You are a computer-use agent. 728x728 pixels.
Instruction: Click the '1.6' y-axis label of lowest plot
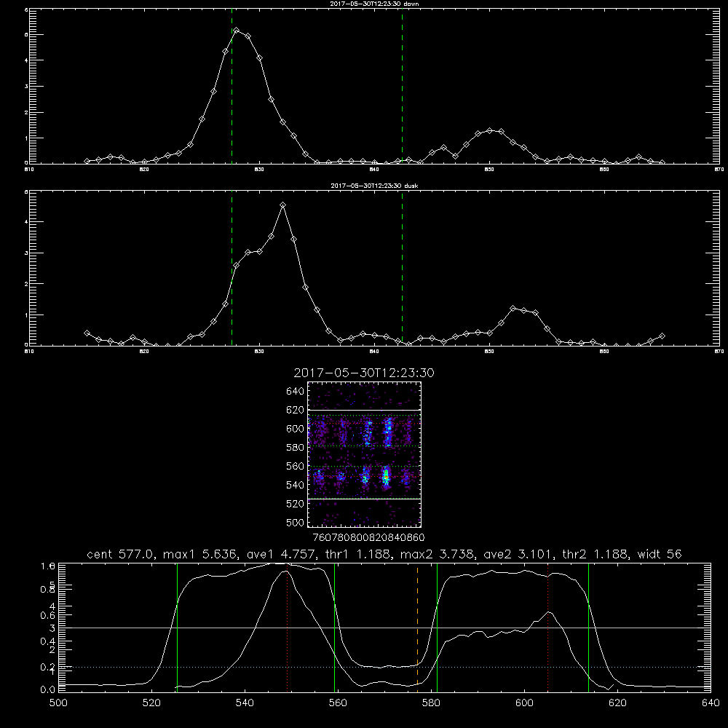point(48,566)
